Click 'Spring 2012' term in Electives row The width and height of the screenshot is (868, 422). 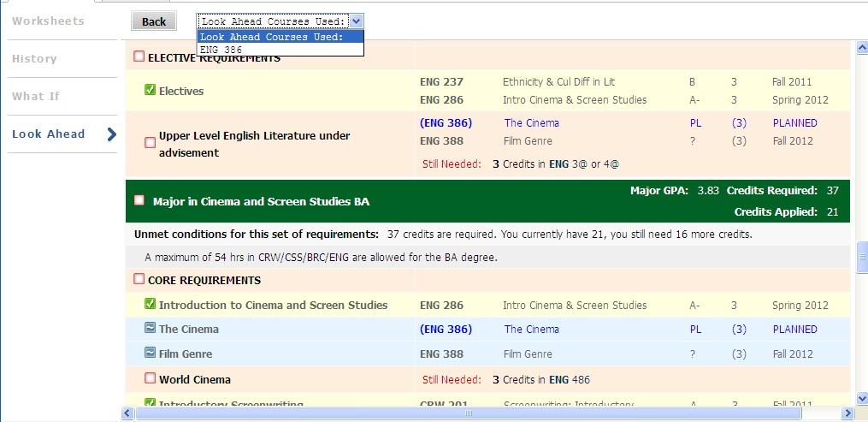click(x=800, y=100)
